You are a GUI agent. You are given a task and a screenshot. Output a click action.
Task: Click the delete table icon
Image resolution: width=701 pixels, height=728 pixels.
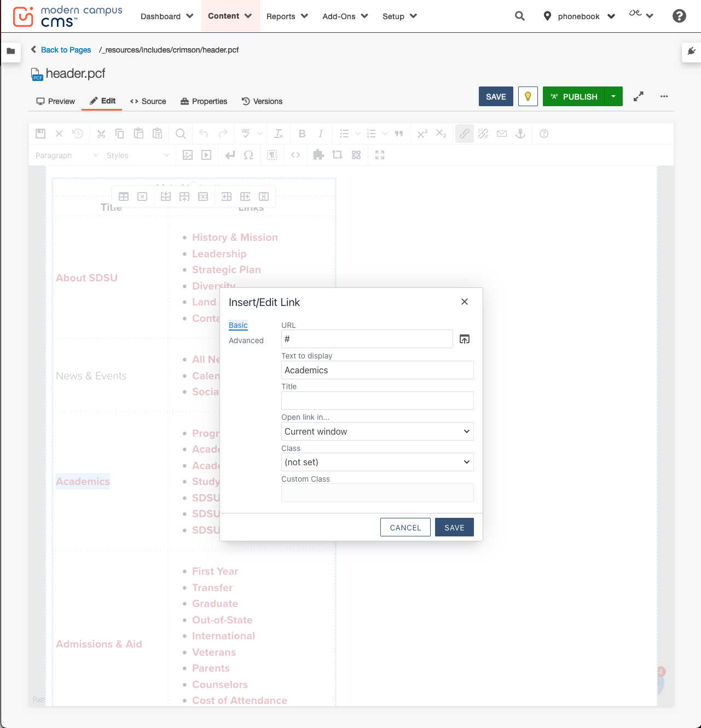[x=142, y=197]
